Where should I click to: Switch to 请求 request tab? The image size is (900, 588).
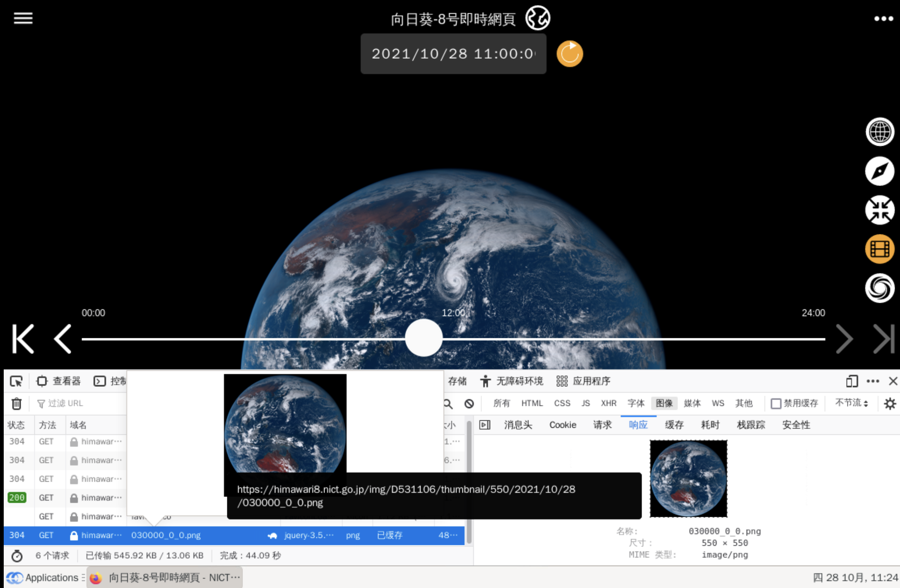[602, 425]
